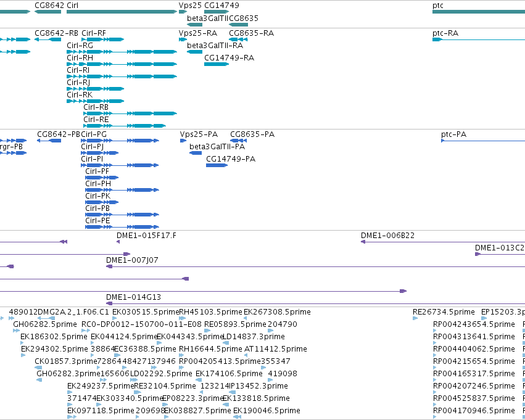Select the ptc gene label in the top track
The height and width of the screenshot is (420, 525).
(438, 6)
